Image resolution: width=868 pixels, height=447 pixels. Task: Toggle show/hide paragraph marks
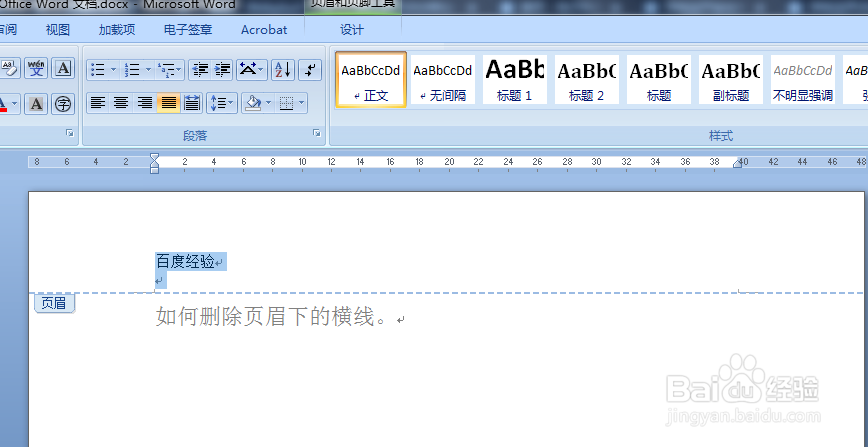point(310,70)
